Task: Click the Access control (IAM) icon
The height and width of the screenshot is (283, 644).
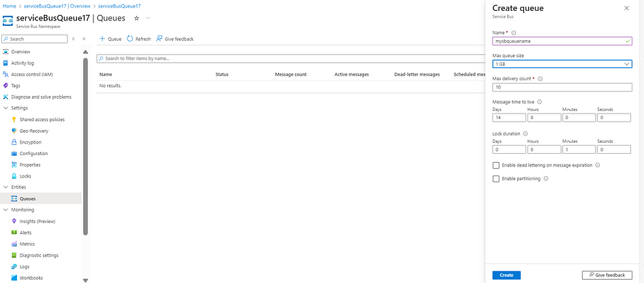Action: (5, 74)
